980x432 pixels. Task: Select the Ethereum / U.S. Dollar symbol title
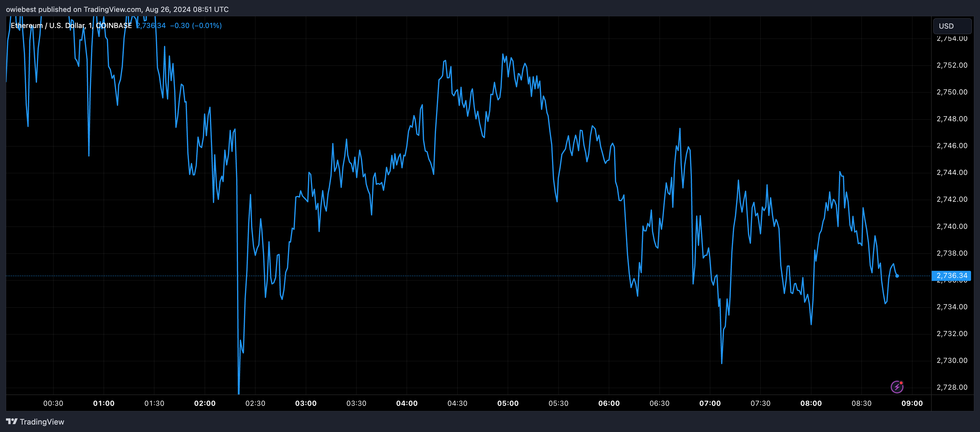coord(71,25)
